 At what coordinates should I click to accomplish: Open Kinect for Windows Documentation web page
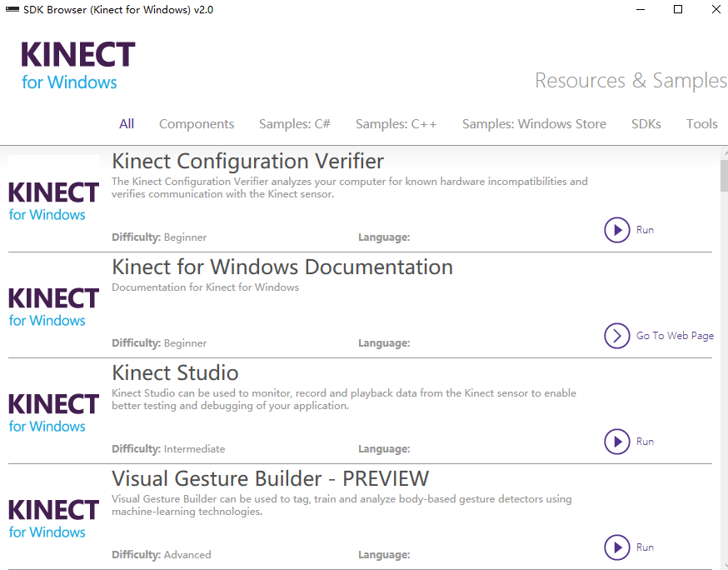(674, 335)
